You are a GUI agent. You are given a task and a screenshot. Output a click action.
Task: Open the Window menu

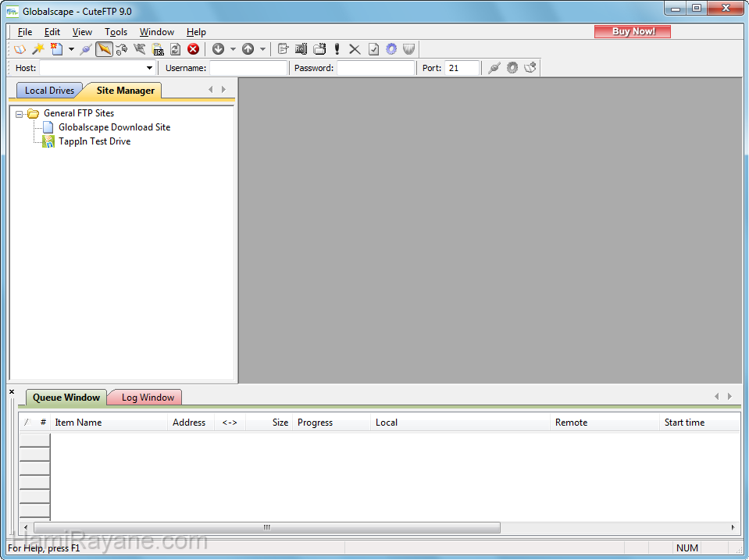[x=157, y=32]
